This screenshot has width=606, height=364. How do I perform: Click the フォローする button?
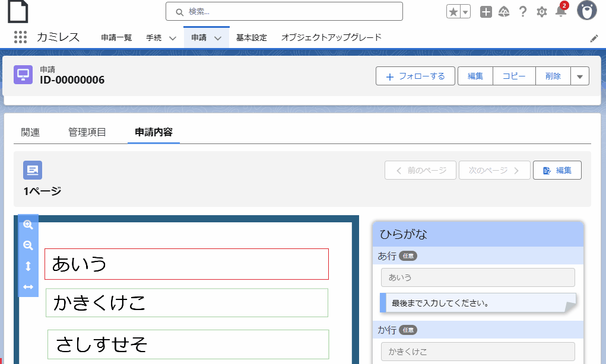point(415,76)
